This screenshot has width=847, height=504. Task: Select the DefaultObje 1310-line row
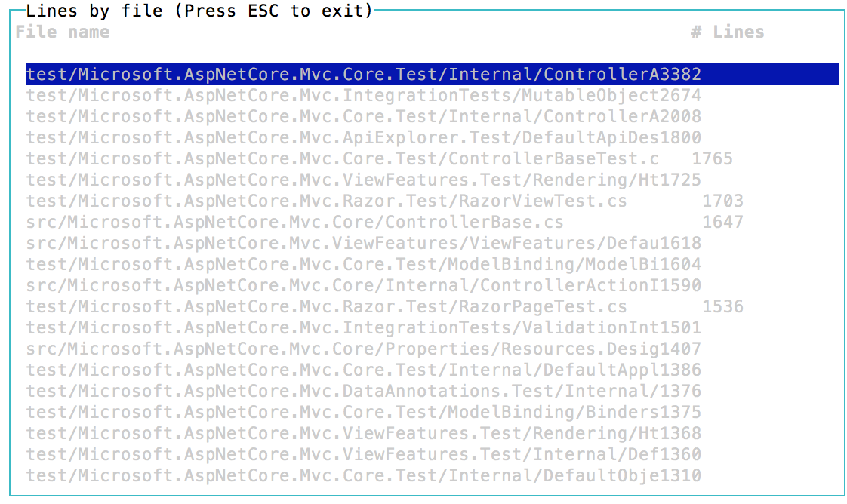[432, 475]
